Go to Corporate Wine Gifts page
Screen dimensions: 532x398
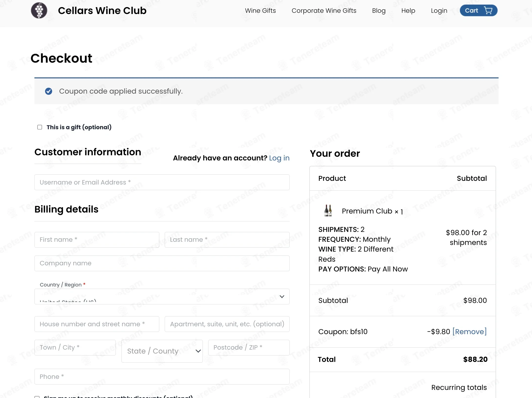coord(324,11)
